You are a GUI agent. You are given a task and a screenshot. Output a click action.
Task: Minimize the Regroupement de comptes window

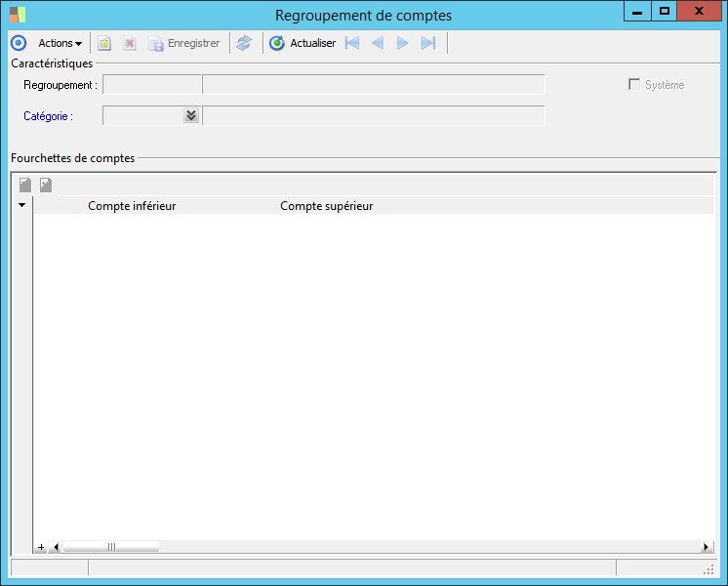tap(637, 12)
